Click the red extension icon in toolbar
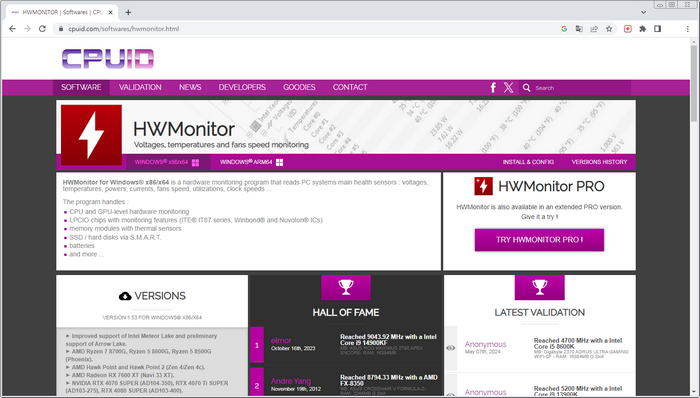Image resolution: width=700 pixels, height=398 pixels. (628, 29)
